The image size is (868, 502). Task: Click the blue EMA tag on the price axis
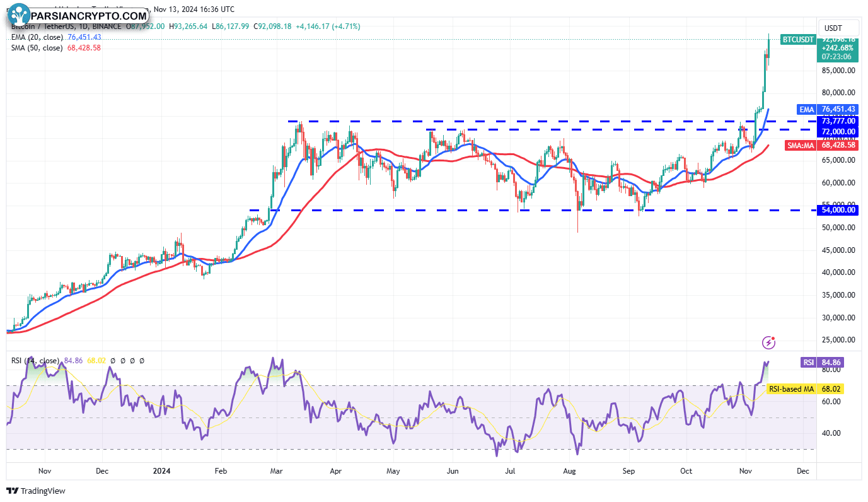(x=807, y=109)
